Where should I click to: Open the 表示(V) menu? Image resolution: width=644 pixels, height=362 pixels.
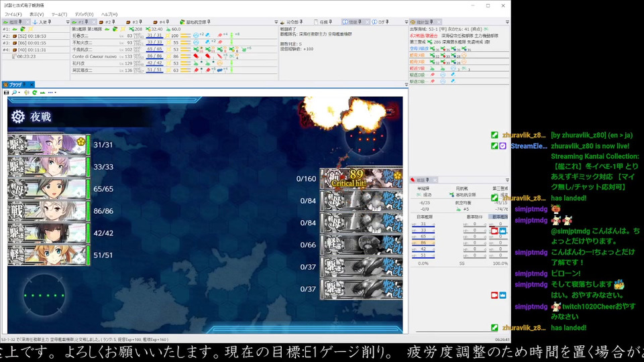click(x=36, y=14)
